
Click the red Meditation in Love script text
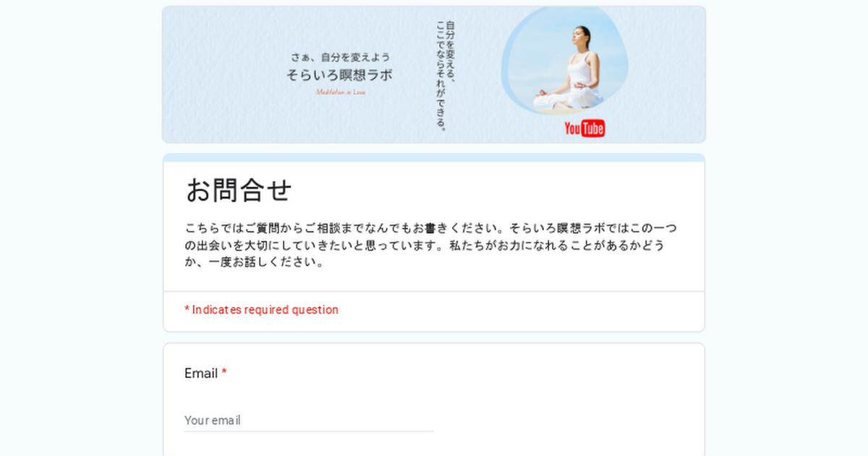tap(341, 92)
